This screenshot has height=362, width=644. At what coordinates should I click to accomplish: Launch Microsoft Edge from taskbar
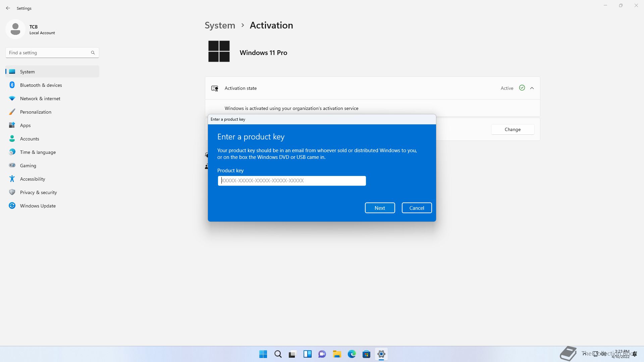click(352, 354)
